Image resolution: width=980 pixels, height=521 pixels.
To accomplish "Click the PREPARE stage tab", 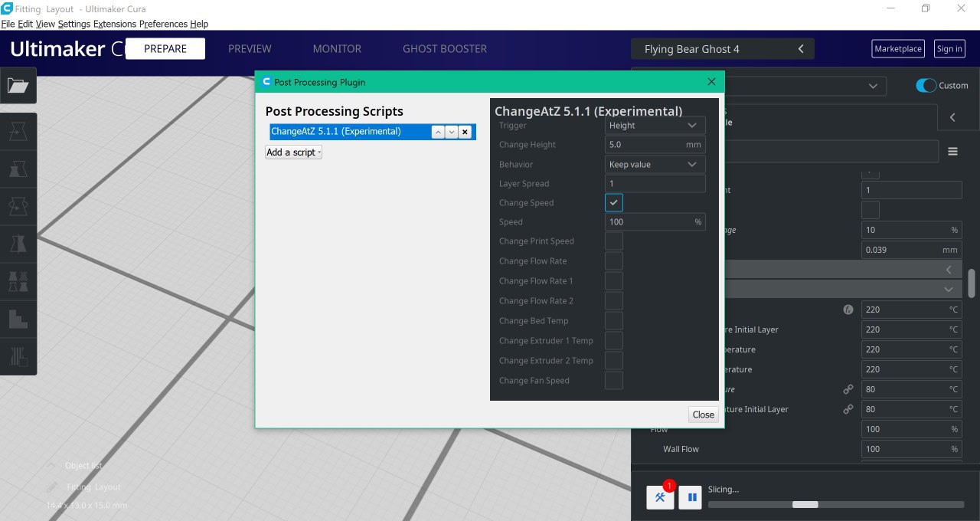I will click(165, 49).
